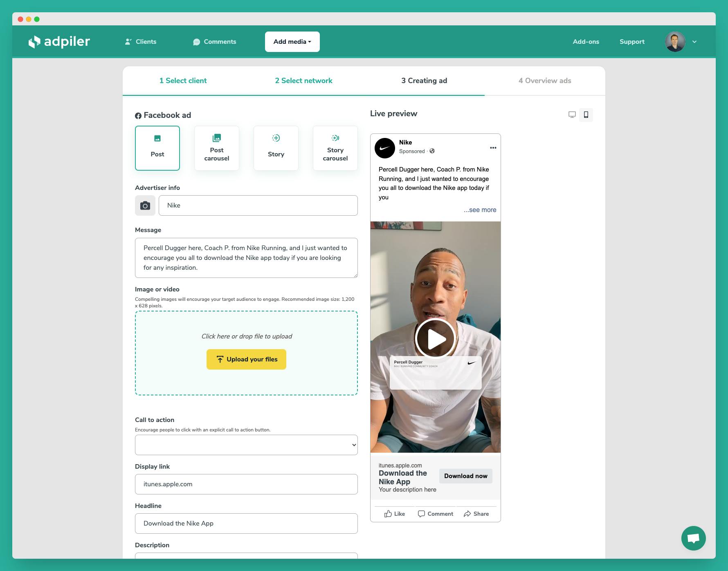Switch live preview to mobile view
The height and width of the screenshot is (571, 728).
point(586,115)
